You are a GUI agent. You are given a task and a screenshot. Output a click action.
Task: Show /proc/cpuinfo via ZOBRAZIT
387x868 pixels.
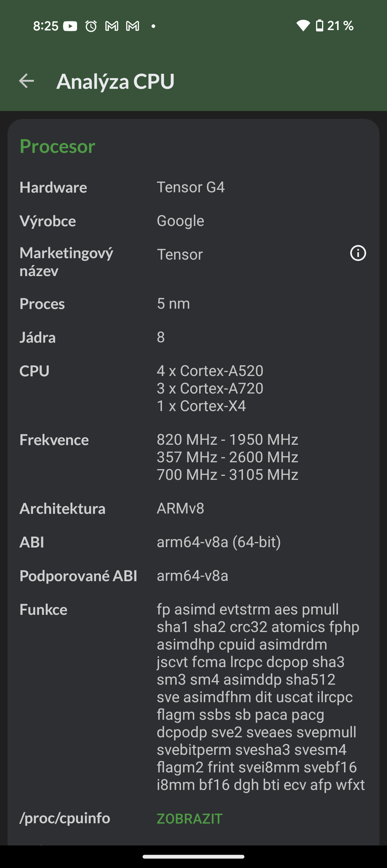click(189, 818)
